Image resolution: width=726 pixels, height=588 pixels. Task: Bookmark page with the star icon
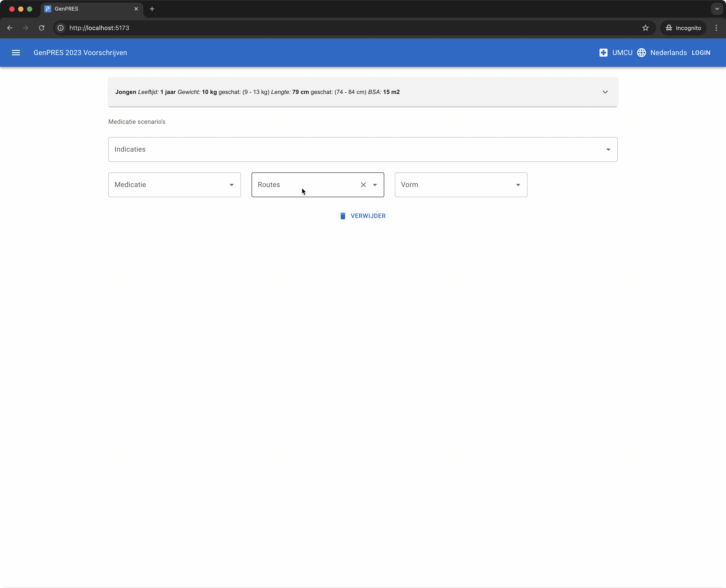coord(645,28)
